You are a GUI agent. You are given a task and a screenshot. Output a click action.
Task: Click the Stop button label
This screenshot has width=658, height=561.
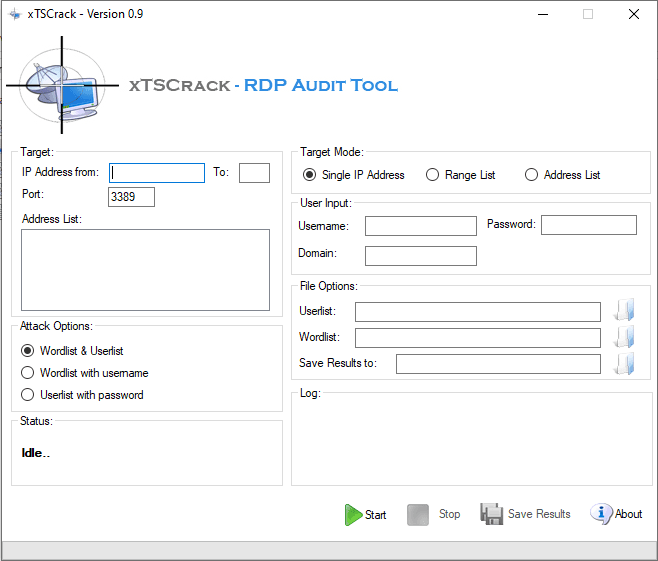(449, 514)
